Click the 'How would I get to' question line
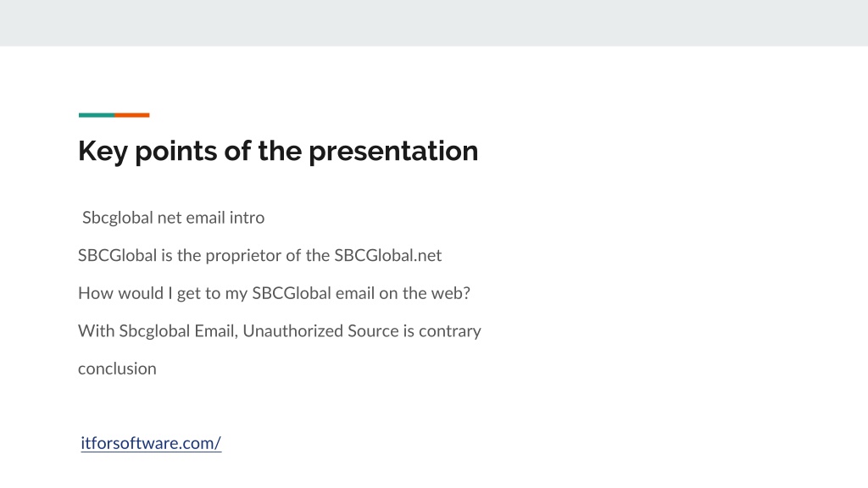 (x=274, y=293)
